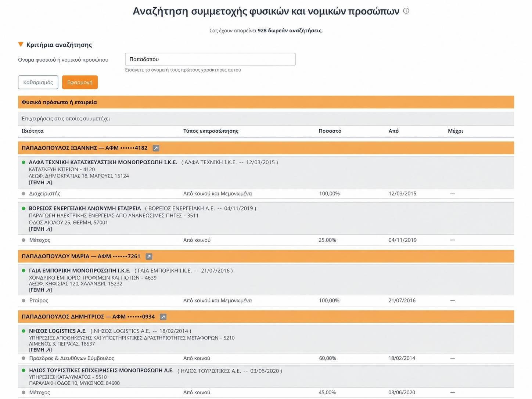Click the Φυσικό πρόσωπο ή εταιρεία header bar
Viewport: 532px width, 399px height.
[x=266, y=102]
